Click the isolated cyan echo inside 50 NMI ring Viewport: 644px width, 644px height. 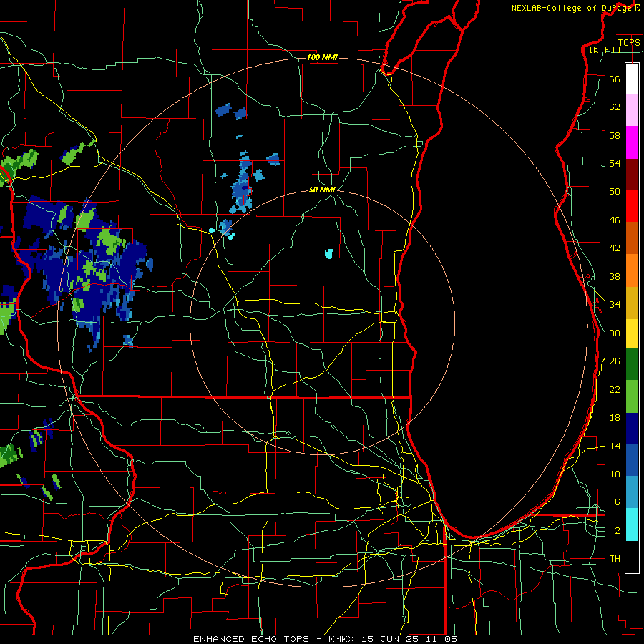pyautogui.click(x=329, y=253)
